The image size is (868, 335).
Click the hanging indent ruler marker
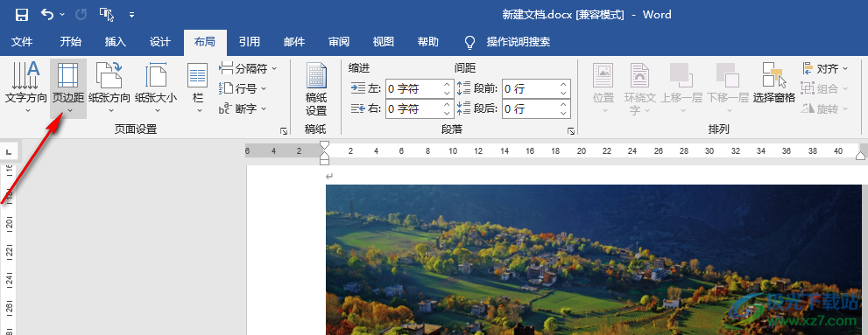point(325,157)
